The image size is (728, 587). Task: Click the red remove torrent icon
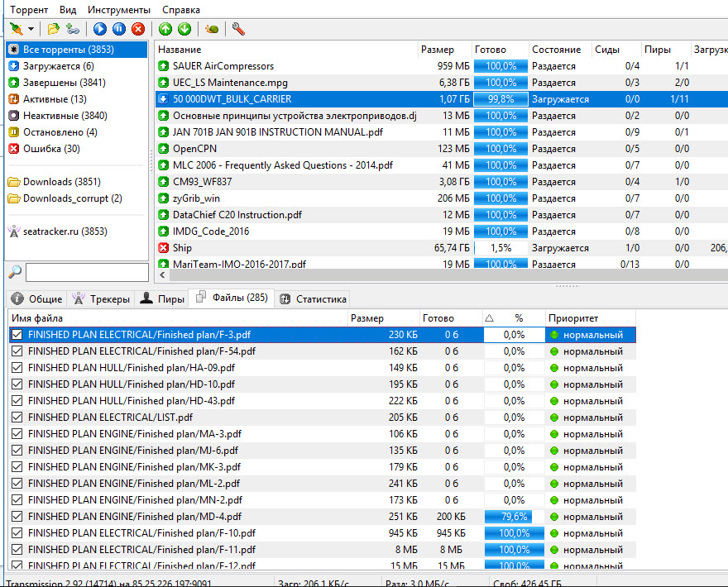[x=138, y=29]
